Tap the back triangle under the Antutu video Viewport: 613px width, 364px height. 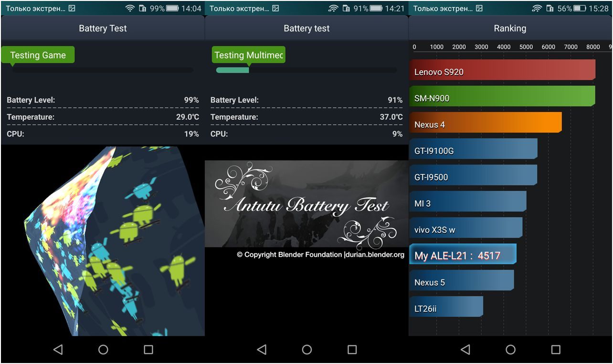pyautogui.click(x=262, y=350)
